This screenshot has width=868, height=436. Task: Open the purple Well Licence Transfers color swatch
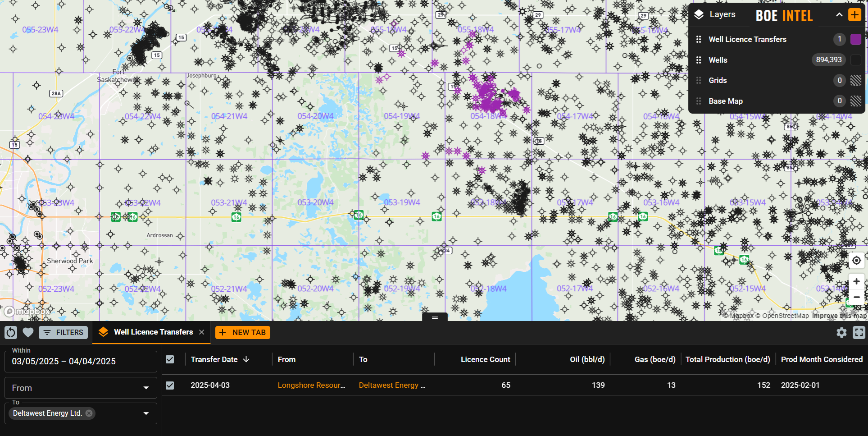point(856,39)
